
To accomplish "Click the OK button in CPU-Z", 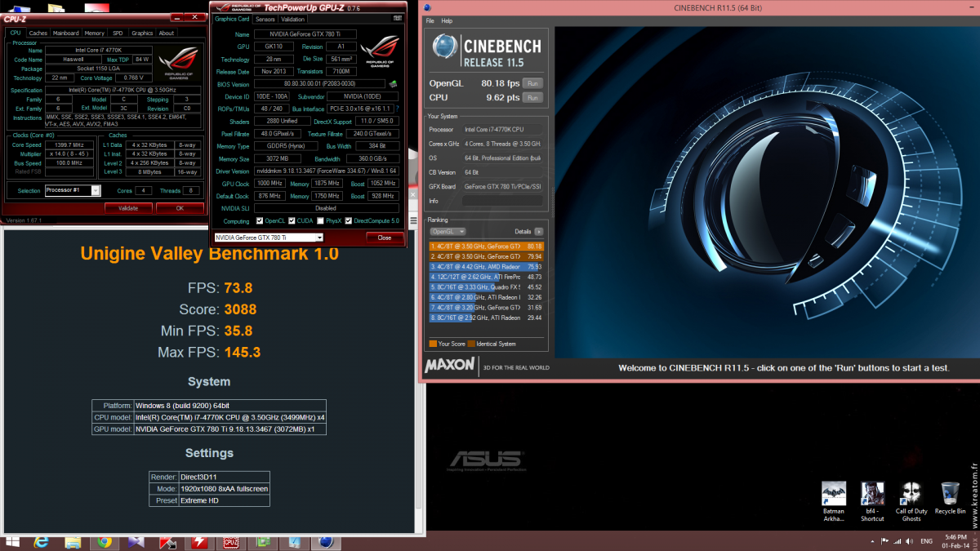I will 180,208.
